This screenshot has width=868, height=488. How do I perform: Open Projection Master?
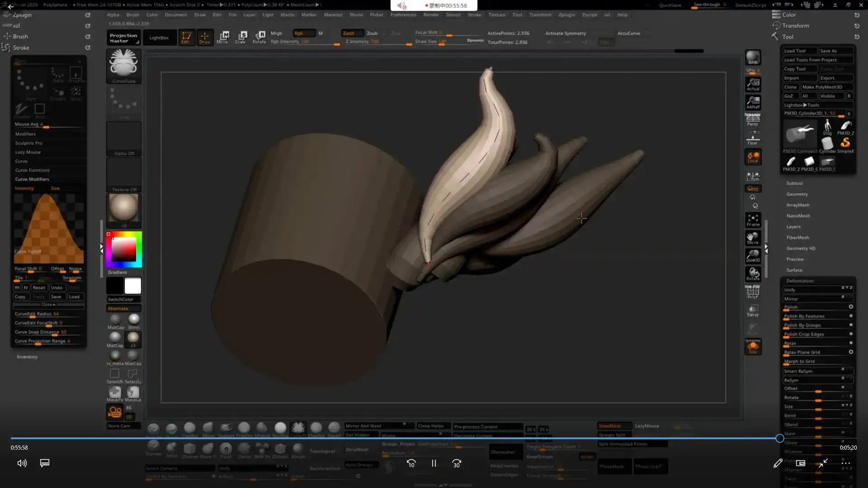pyautogui.click(x=123, y=37)
